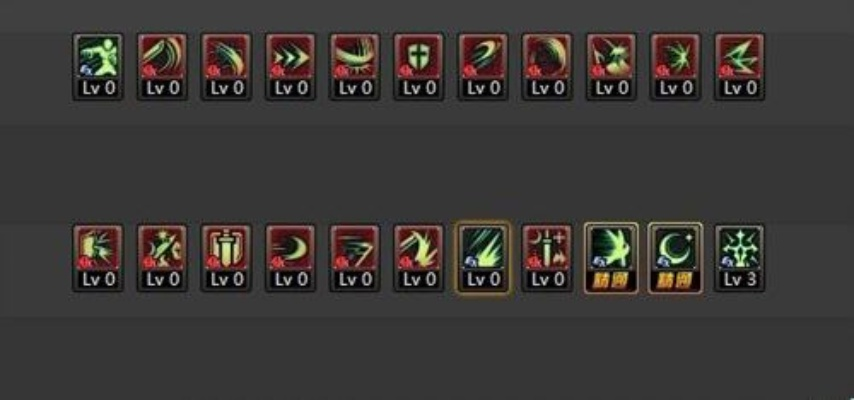Click the sword between shields skill icon
The width and height of the screenshot is (854, 400).
[x=226, y=258]
